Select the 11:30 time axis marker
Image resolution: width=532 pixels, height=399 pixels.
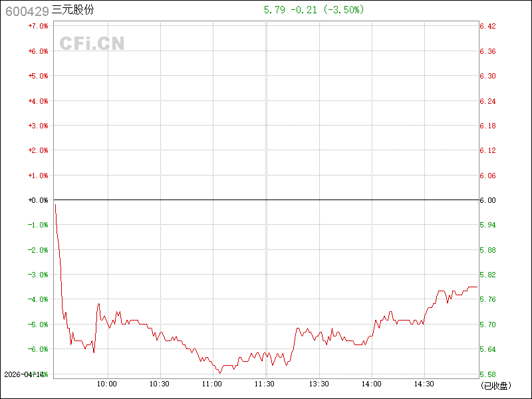[265, 384]
